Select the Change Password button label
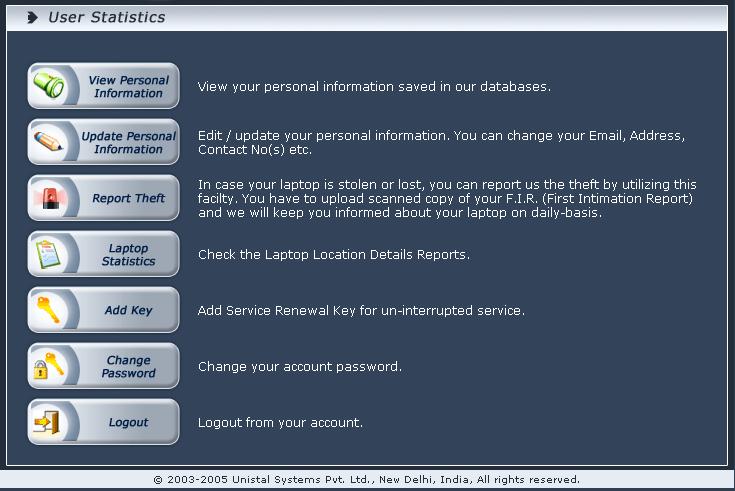This screenshot has width=735, height=491. click(128, 367)
